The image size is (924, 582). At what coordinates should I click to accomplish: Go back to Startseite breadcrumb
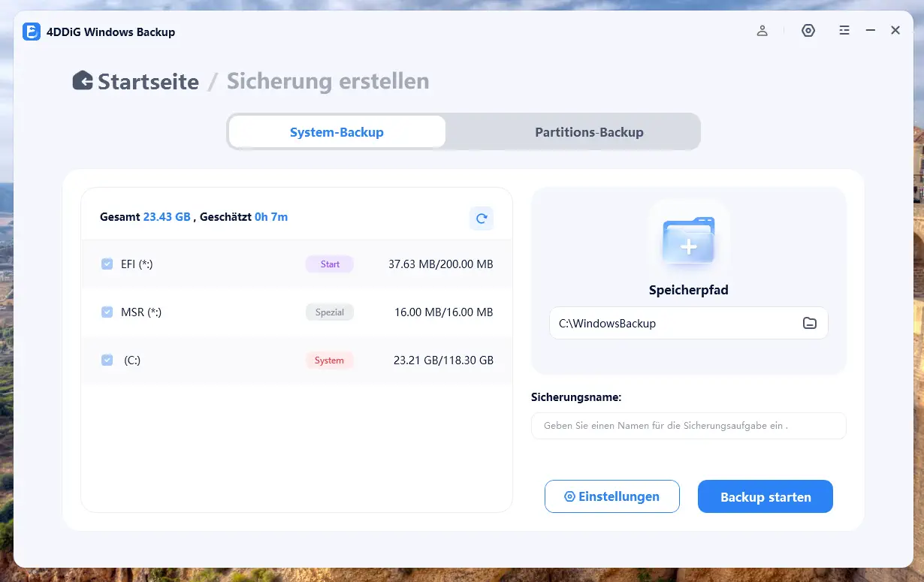tap(148, 81)
